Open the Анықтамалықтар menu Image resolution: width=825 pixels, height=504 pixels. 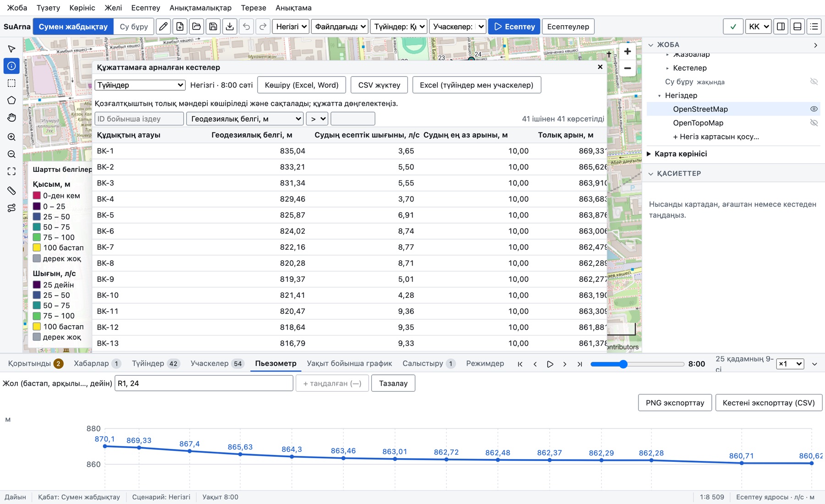(x=200, y=8)
